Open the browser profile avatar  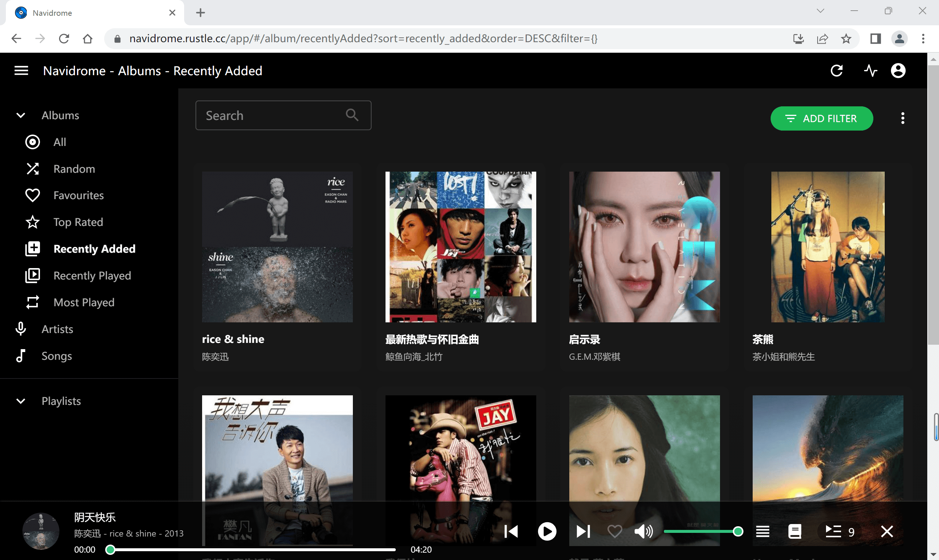point(899,39)
